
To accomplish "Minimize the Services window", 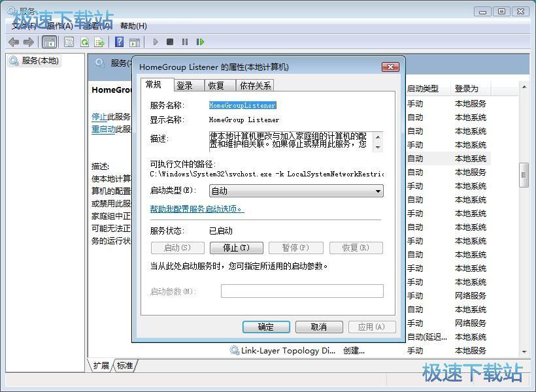I will (482, 12).
